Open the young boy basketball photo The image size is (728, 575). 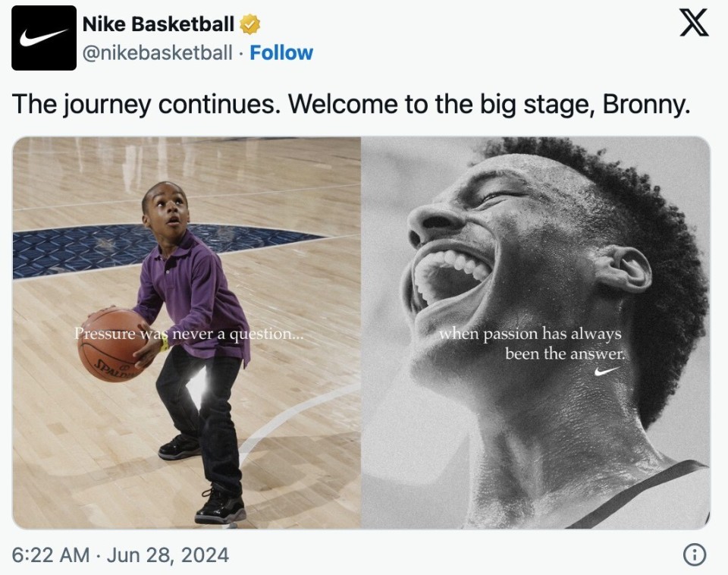point(187,332)
